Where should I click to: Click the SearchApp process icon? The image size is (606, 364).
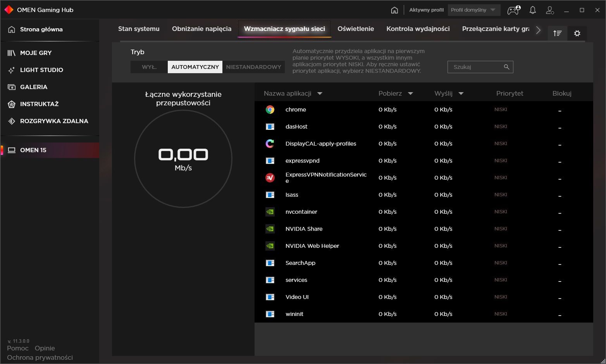270,263
